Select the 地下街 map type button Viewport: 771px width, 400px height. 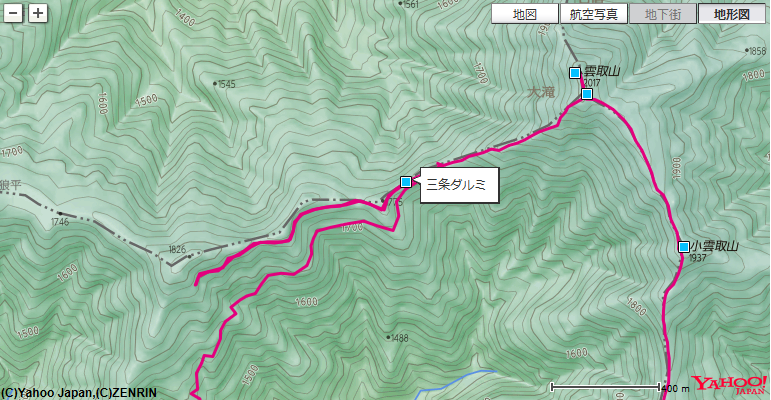coord(663,14)
